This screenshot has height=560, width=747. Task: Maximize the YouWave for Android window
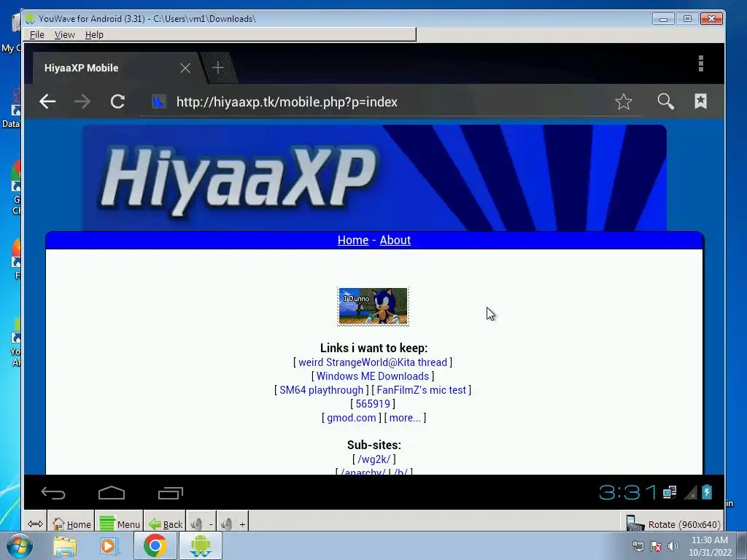687,18
